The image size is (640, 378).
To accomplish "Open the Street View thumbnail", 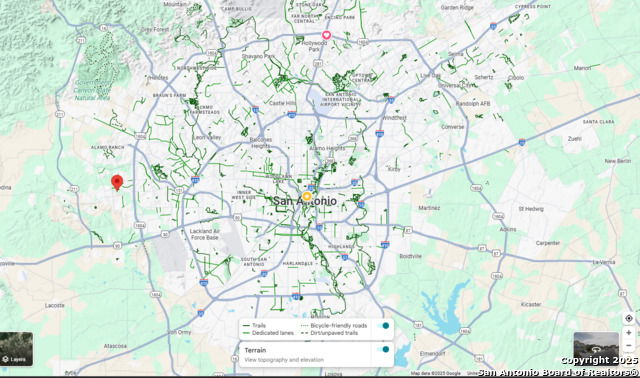I will 596,348.
